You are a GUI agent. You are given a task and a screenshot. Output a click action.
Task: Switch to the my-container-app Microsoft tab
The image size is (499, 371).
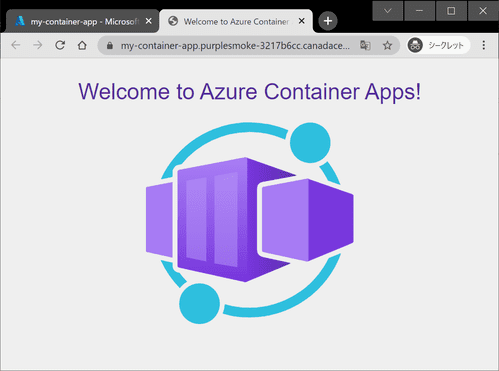point(82,21)
